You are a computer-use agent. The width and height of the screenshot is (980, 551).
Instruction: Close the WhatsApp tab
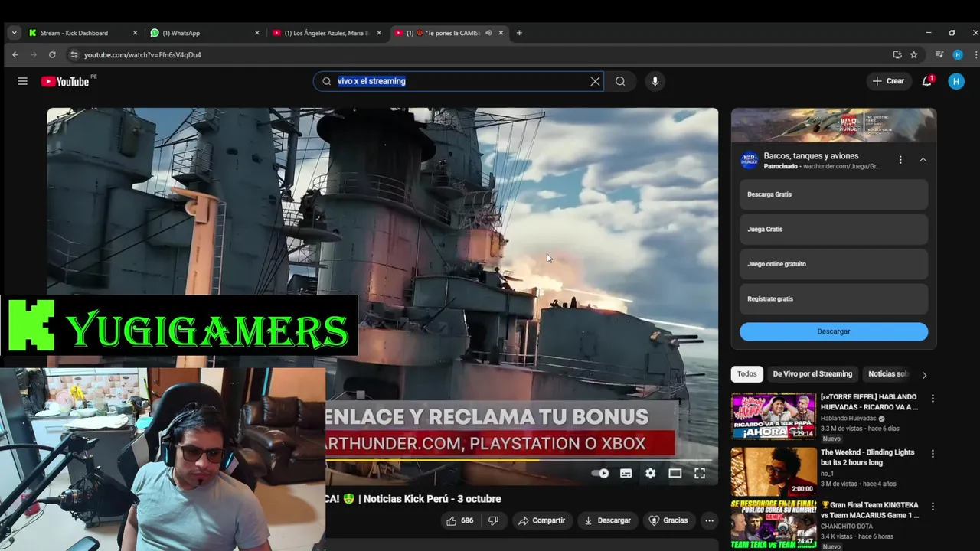click(x=257, y=33)
